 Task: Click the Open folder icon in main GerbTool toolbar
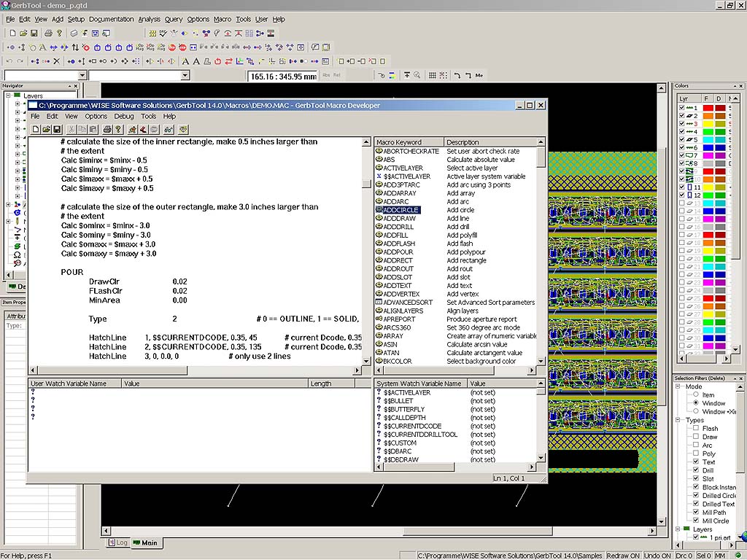(23, 34)
